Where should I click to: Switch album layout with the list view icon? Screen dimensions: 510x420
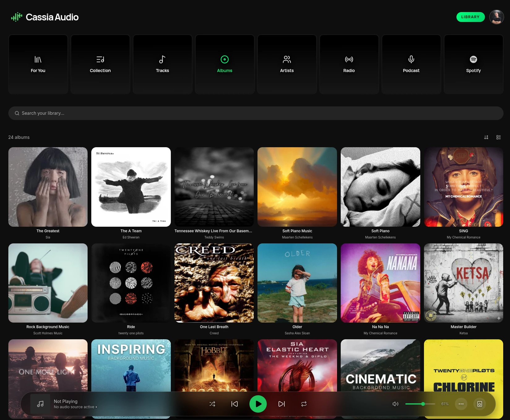(x=499, y=137)
